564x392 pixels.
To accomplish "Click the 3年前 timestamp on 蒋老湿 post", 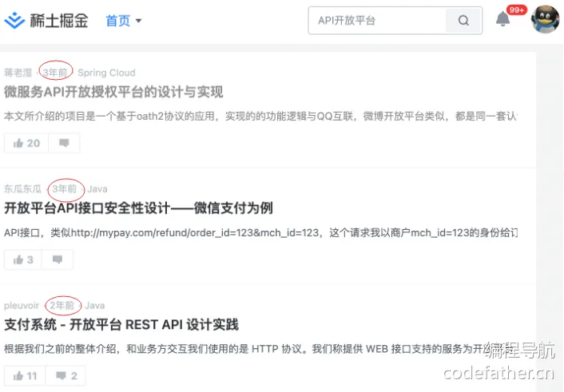I will (x=55, y=73).
